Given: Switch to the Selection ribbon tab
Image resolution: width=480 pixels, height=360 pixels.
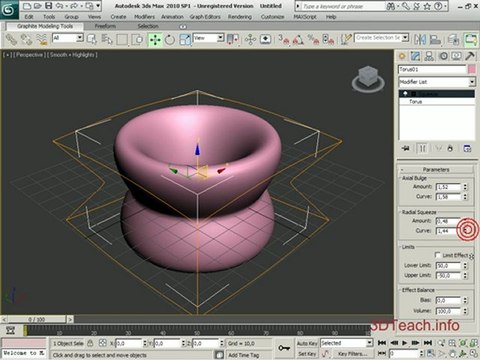Looking at the screenshot, I should pos(148,26).
